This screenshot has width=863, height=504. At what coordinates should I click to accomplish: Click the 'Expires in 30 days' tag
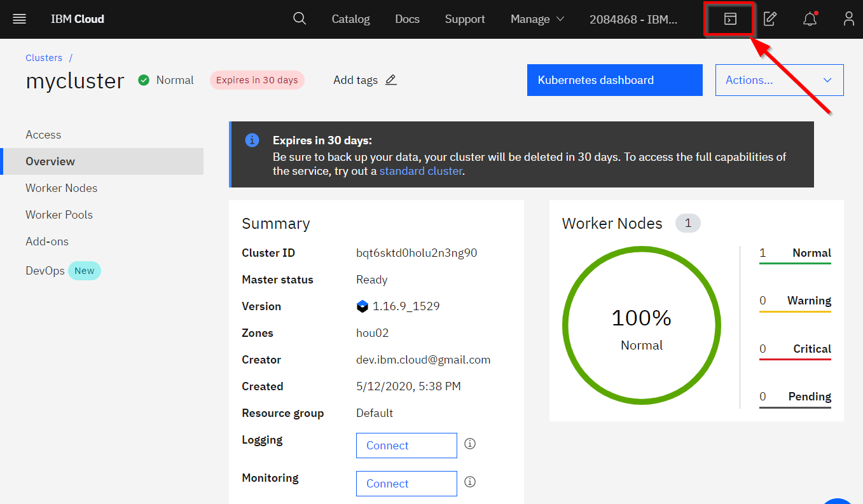click(x=257, y=80)
